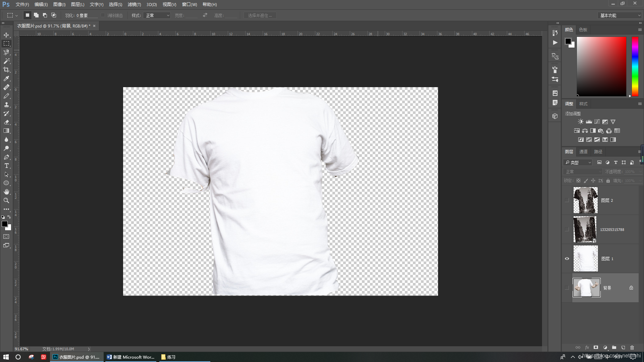The width and height of the screenshot is (644, 362).
Task: Select the Gradient tool
Action: coord(6,131)
